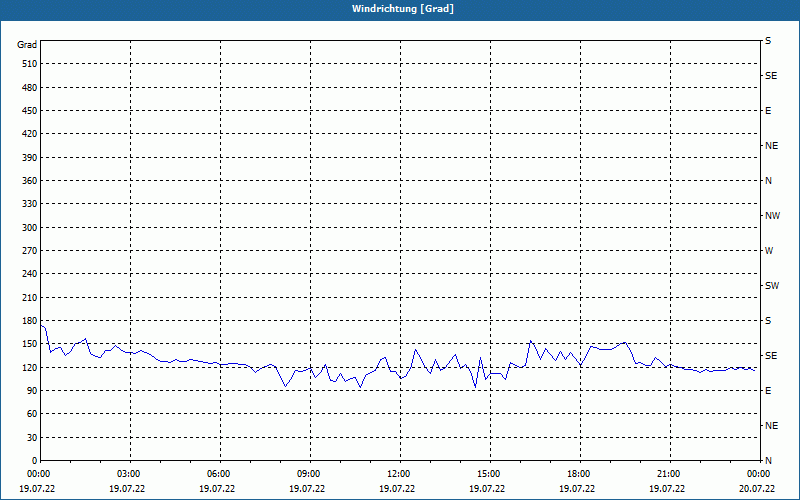Pick the 90 y-axis tick label
Screen dimensions: 800x500
[31, 391]
